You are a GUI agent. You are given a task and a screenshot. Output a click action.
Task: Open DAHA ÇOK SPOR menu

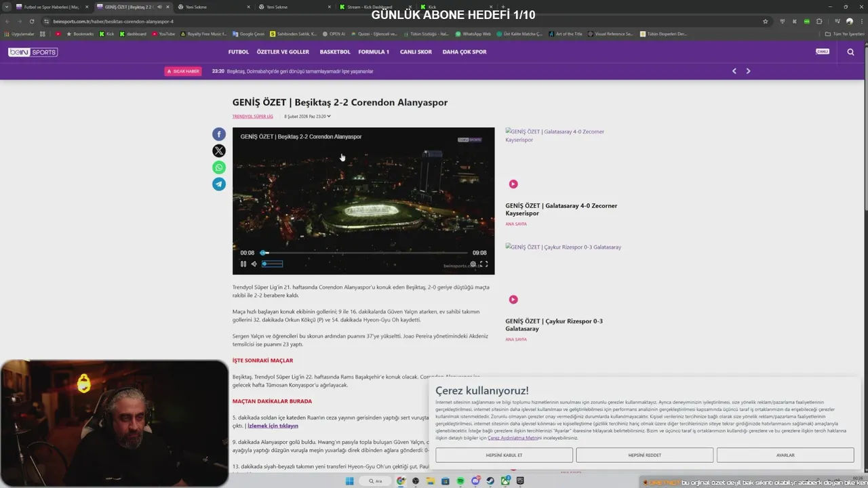tap(465, 52)
